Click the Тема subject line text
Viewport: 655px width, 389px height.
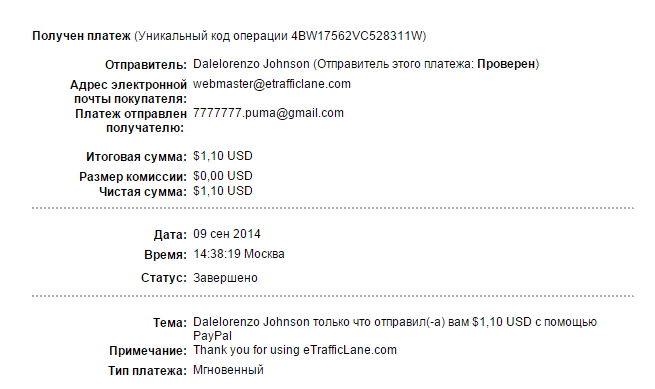tap(395, 329)
